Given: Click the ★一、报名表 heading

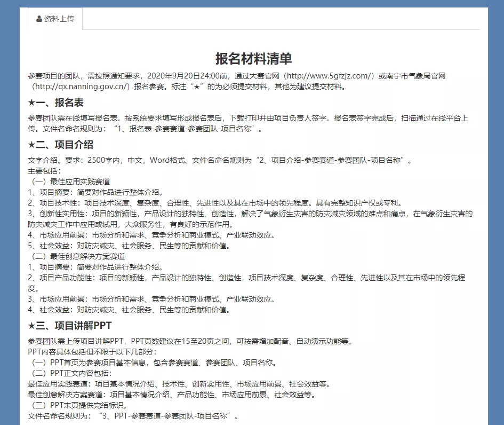Looking at the screenshot, I should 55,103.
